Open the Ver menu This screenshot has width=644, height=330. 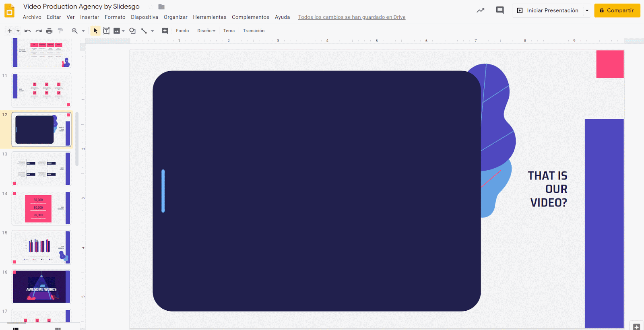71,17
